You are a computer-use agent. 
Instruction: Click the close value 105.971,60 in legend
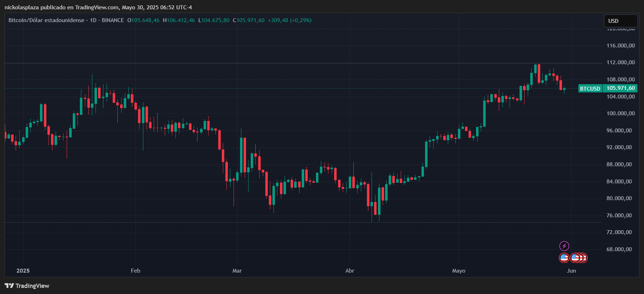click(x=250, y=20)
